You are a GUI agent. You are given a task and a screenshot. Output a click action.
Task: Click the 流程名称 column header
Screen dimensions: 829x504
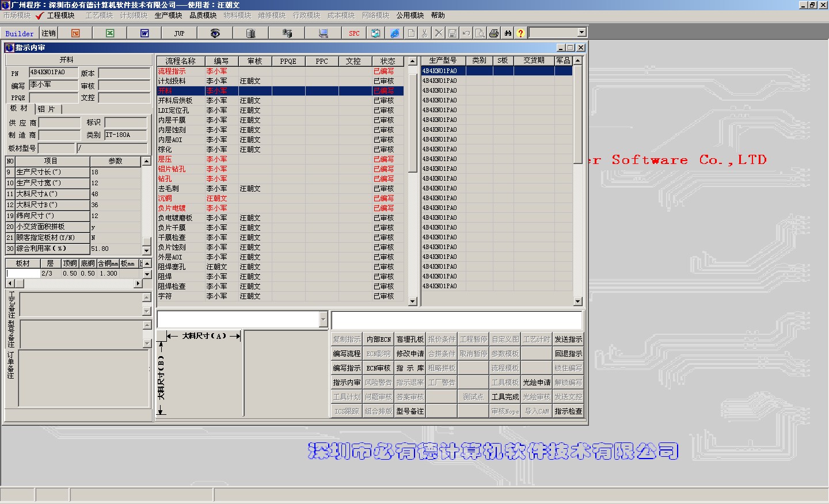(x=181, y=61)
